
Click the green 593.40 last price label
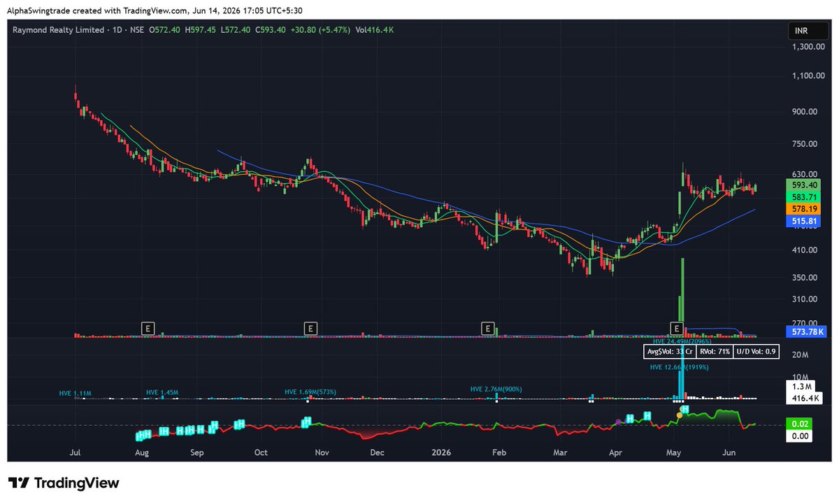tap(805, 185)
